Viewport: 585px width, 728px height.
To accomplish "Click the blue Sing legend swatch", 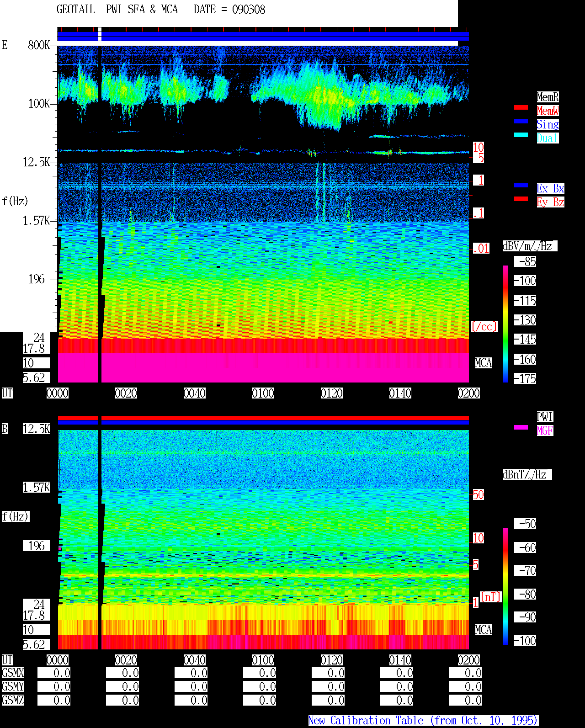I will click(x=521, y=121).
